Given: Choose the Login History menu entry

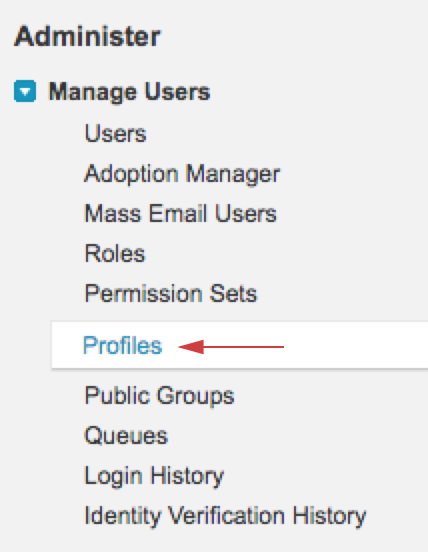Looking at the screenshot, I should point(154,476).
